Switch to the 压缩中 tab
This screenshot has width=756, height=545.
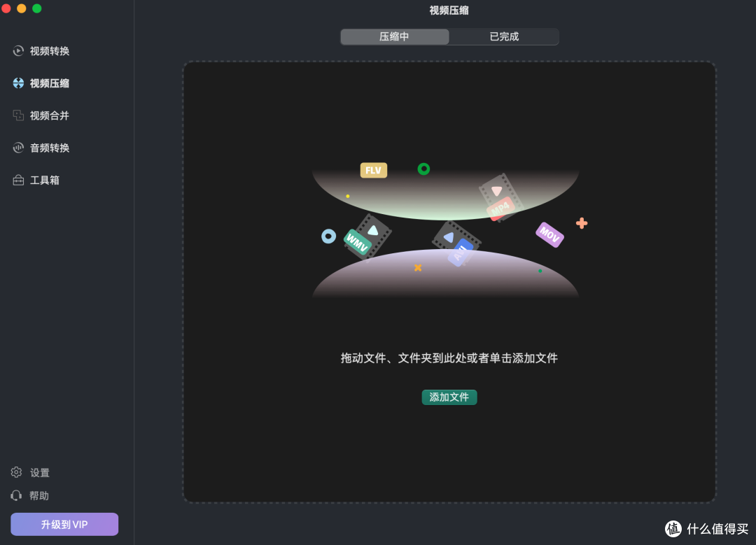[394, 36]
